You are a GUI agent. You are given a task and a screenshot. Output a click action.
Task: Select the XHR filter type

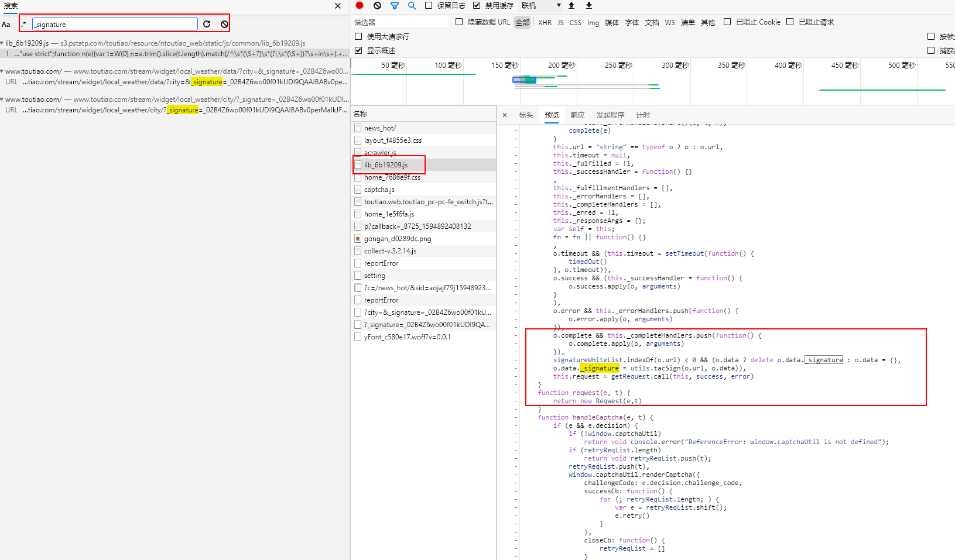[x=545, y=22]
